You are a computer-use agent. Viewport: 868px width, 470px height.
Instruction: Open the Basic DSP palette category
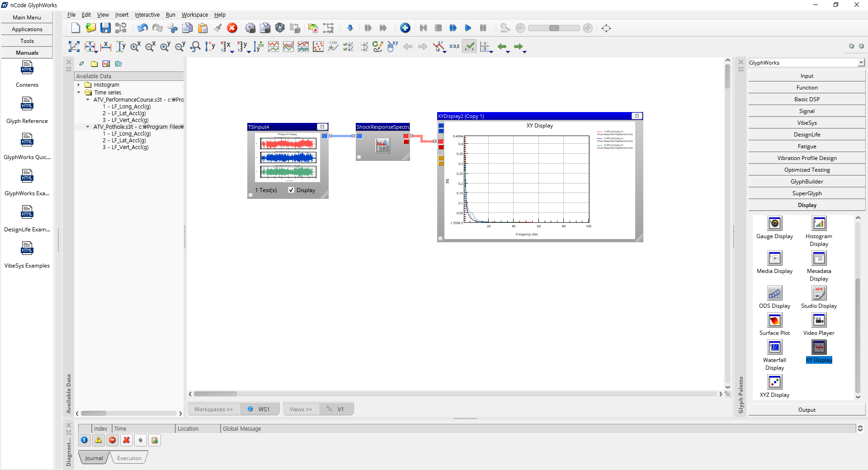pos(807,99)
